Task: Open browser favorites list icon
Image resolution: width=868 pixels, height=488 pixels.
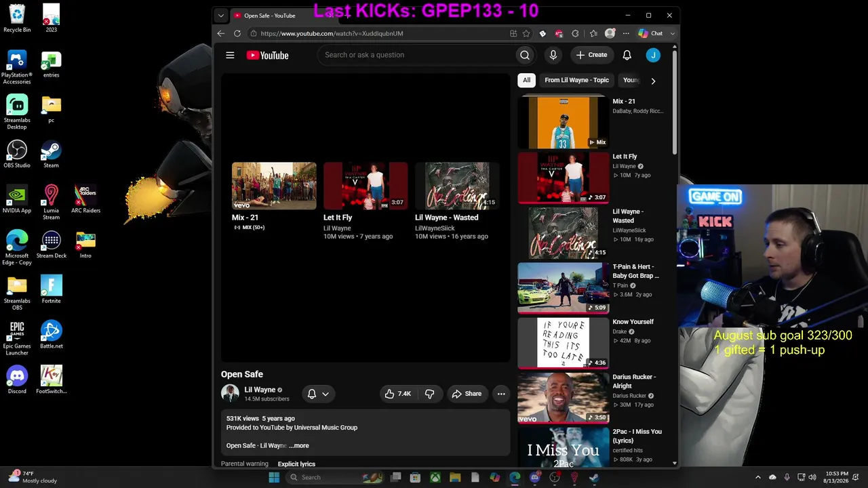Action: pos(593,33)
